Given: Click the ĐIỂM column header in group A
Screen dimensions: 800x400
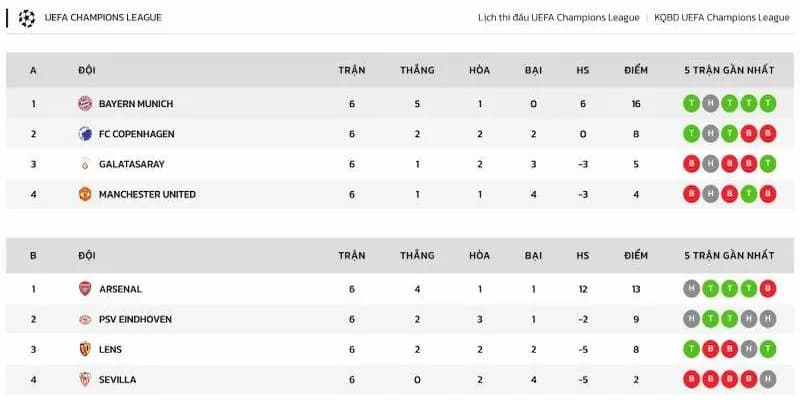Looking at the screenshot, I should point(636,70).
